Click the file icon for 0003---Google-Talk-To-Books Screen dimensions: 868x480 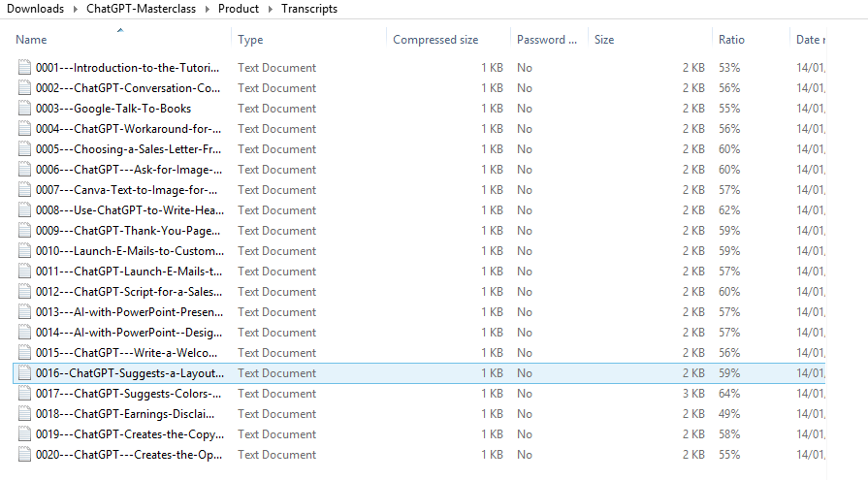tap(24, 109)
